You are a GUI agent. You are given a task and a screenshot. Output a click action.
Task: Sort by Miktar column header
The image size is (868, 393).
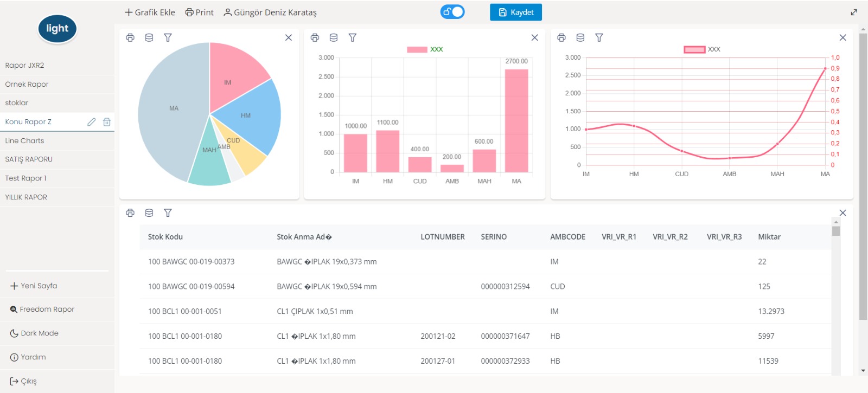(x=769, y=237)
